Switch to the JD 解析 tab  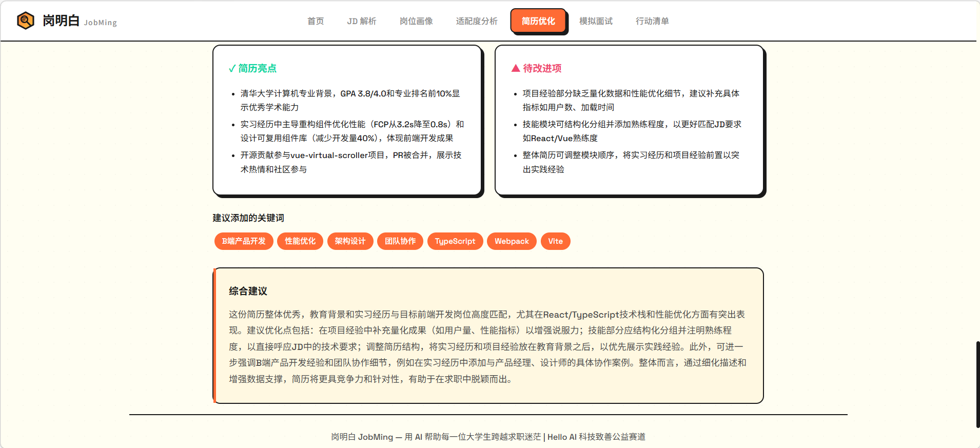(361, 21)
